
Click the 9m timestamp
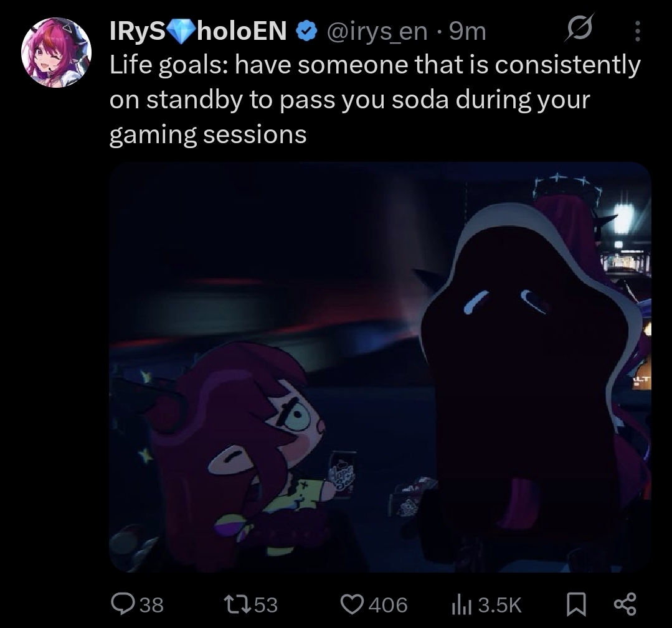coord(468,32)
